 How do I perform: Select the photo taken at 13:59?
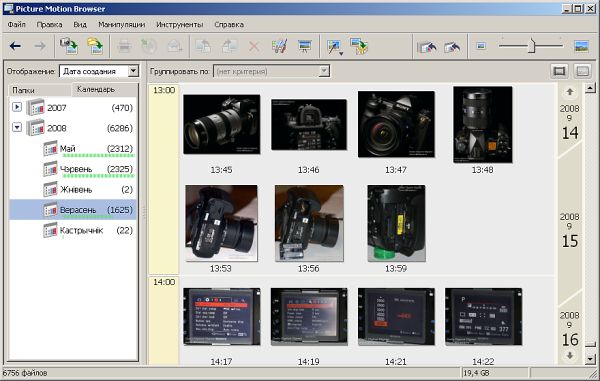[x=396, y=223]
